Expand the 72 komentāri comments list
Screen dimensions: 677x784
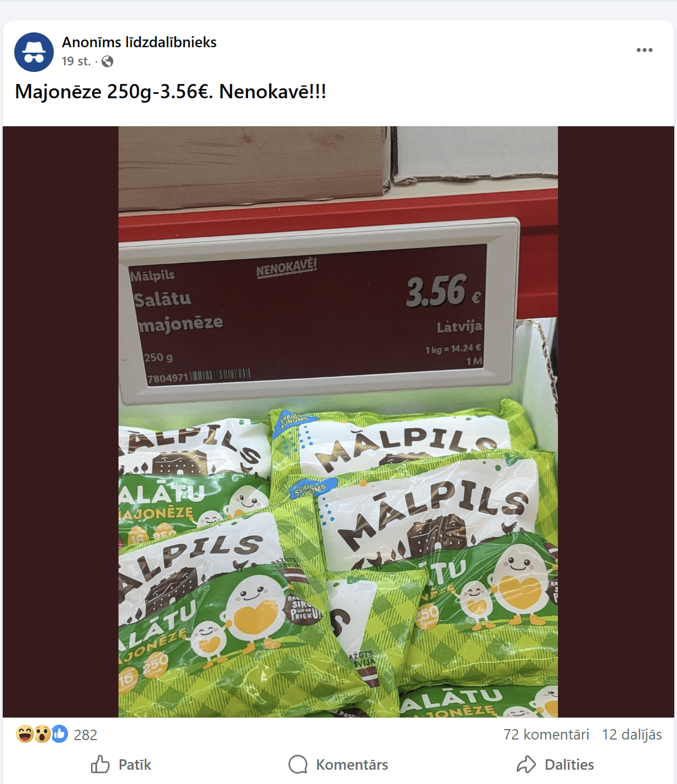546,735
